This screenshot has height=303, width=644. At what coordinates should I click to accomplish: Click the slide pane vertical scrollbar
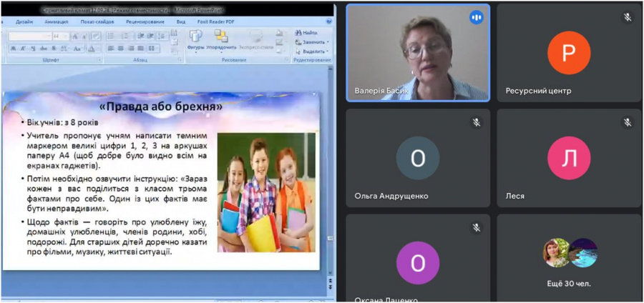click(329, 172)
